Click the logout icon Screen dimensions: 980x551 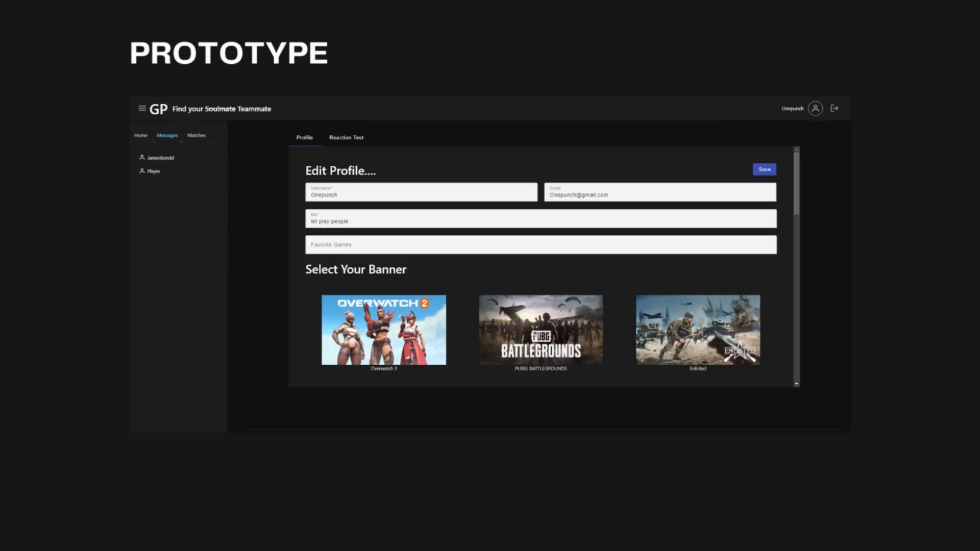click(835, 108)
